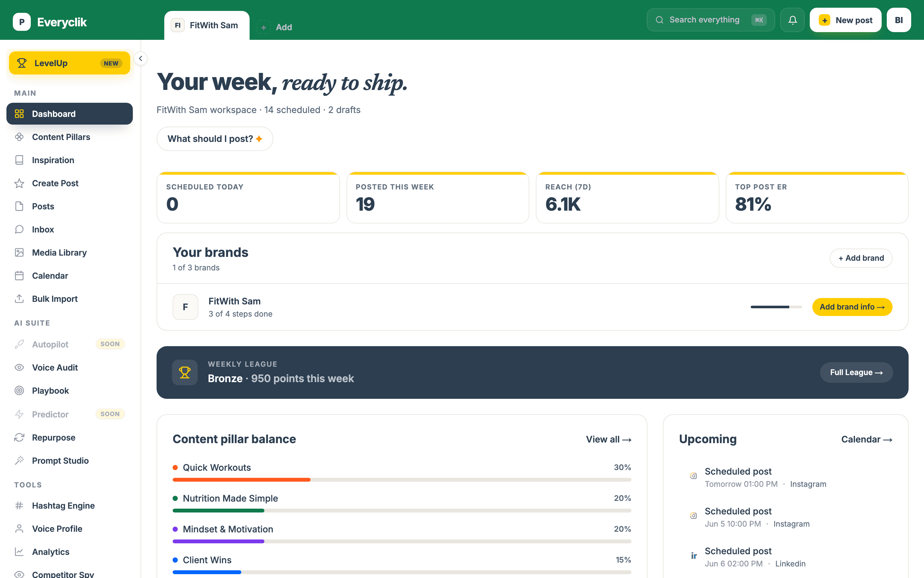Click What should I post button

215,139
